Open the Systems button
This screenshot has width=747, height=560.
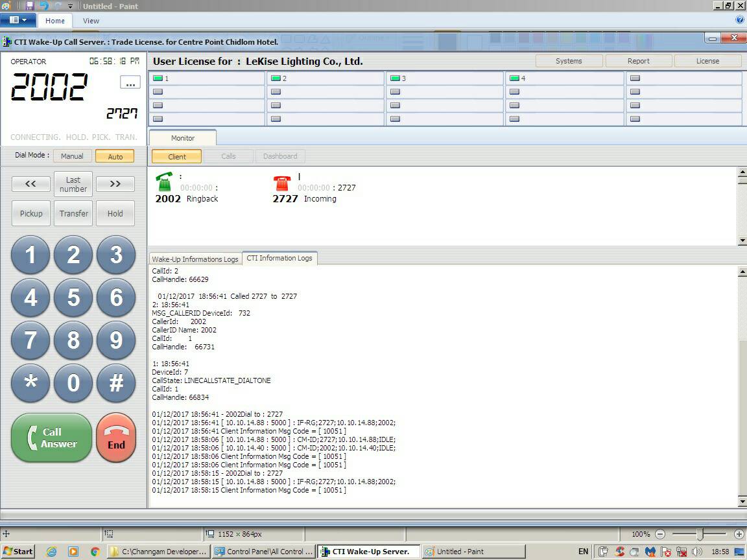569,61
